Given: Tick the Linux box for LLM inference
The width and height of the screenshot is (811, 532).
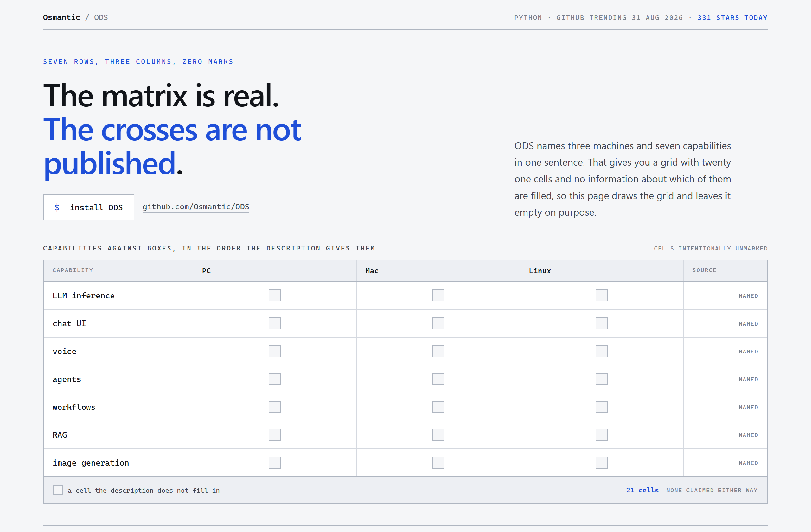Looking at the screenshot, I should 601,295.
